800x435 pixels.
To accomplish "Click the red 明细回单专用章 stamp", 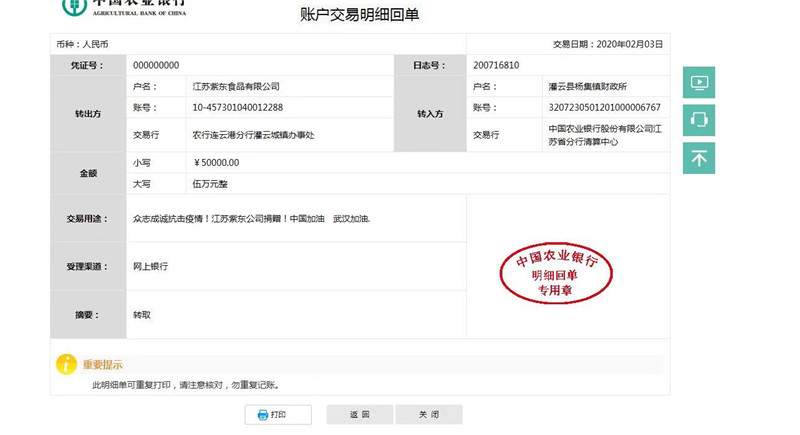I will point(556,273).
